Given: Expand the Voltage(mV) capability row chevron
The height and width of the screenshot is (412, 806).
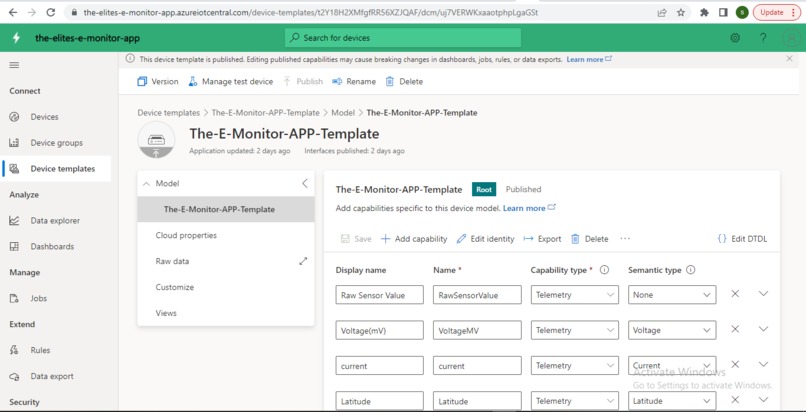Looking at the screenshot, I should (x=763, y=329).
